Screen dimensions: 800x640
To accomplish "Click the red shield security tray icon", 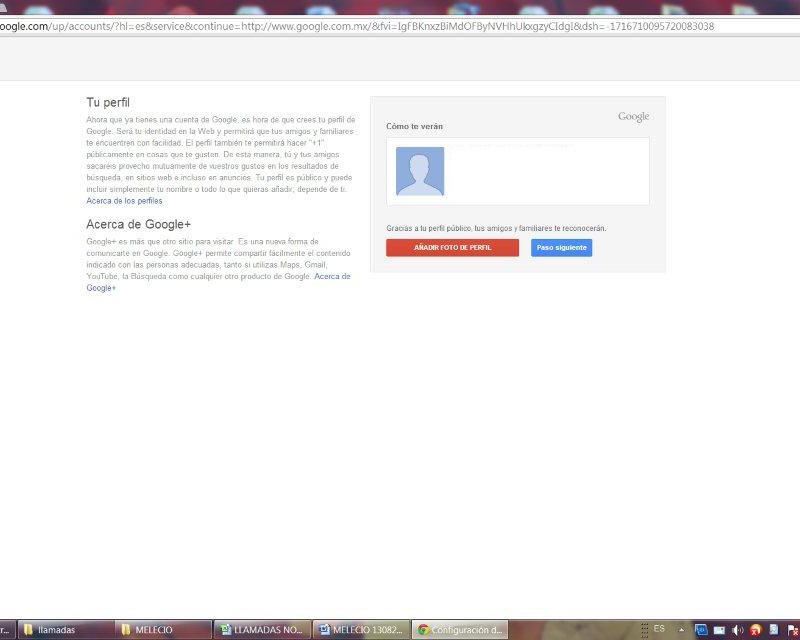I will pos(756,630).
